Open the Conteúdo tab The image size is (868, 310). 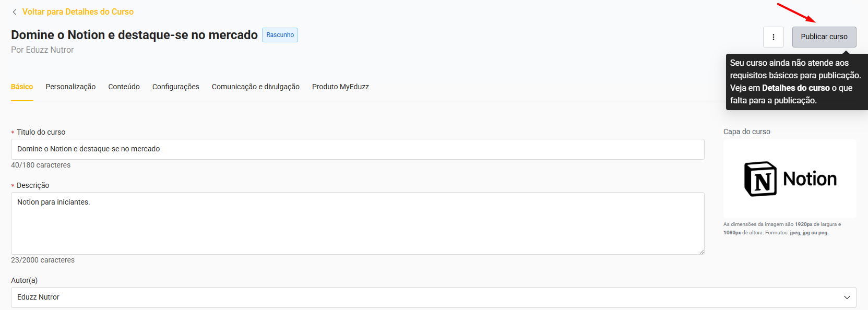124,87
